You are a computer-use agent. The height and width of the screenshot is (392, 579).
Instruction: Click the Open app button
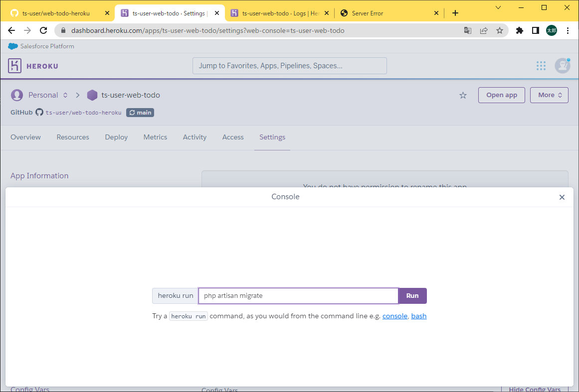(502, 95)
